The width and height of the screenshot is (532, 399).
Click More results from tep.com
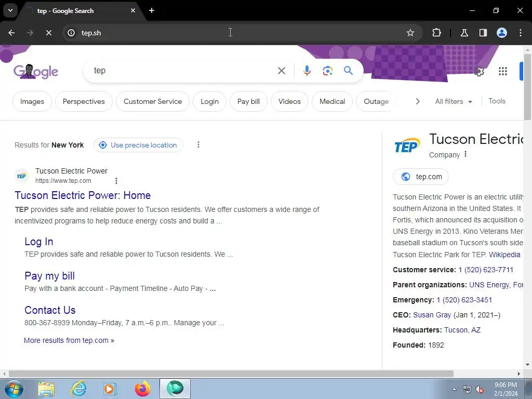tap(69, 340)
